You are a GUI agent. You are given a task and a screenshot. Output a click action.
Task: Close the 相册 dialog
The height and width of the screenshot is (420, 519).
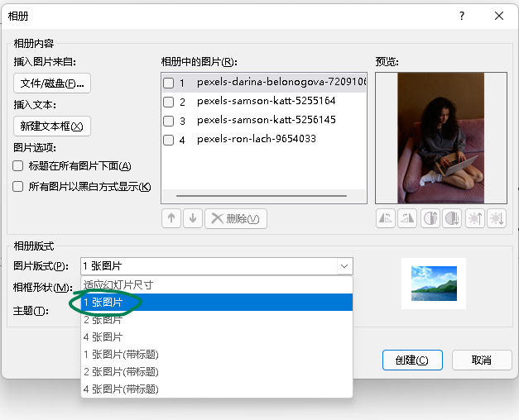pos(499,16)
